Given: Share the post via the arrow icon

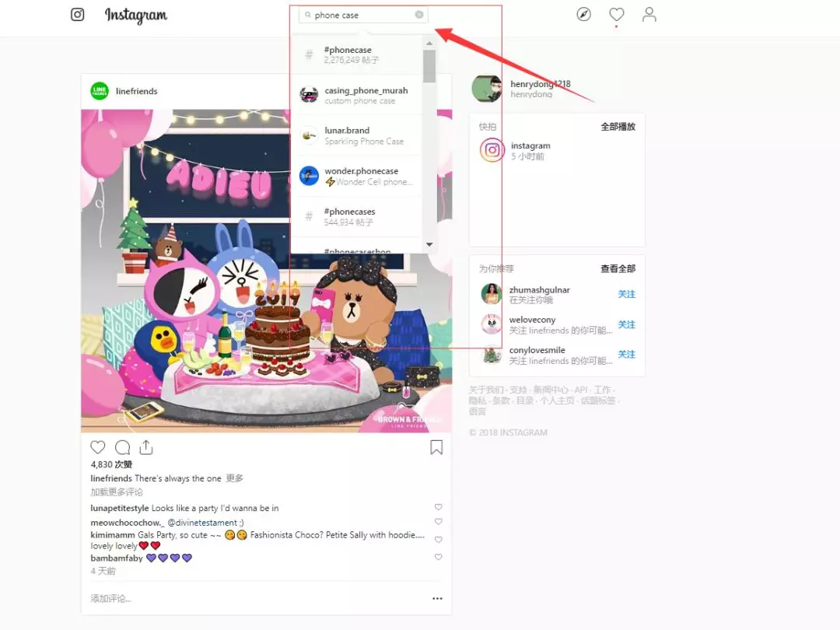Looking at the screenshot, I should point(146,447).
